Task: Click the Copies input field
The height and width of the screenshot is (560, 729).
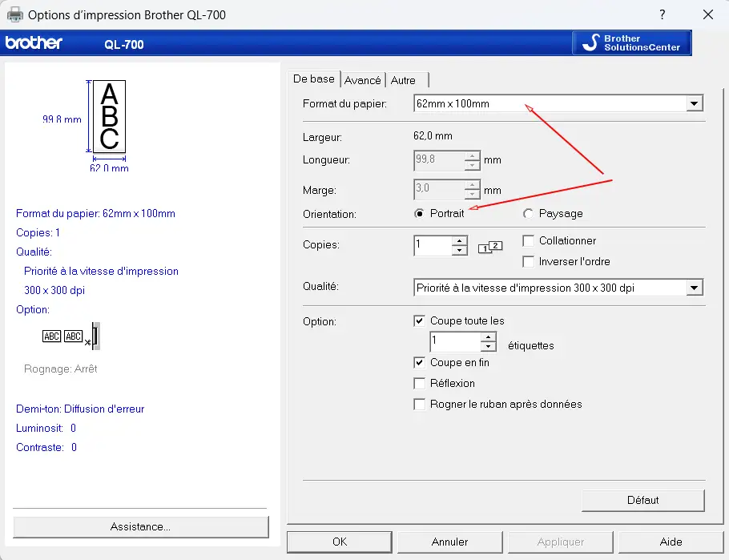Action: 433,246
